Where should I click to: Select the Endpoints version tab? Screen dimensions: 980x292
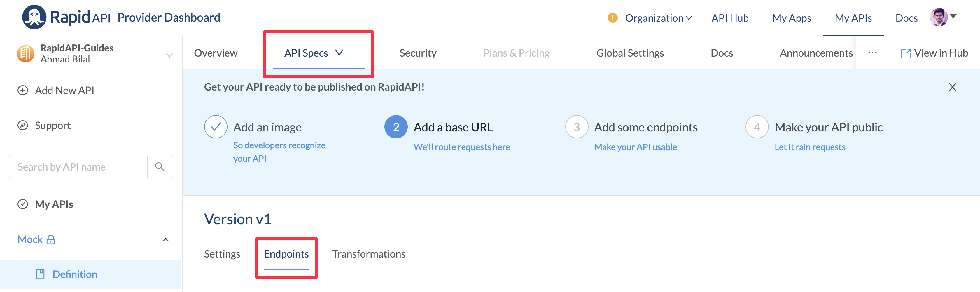click(286, 254)
